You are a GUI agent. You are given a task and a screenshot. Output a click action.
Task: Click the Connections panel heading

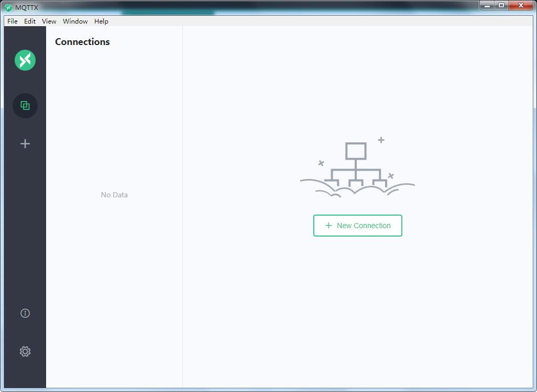tap(82, 42)
